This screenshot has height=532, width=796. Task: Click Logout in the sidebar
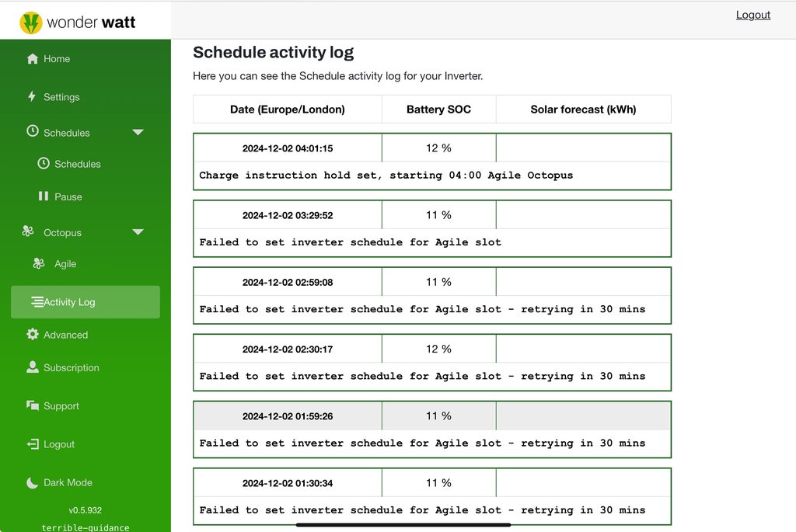point(59,444)
